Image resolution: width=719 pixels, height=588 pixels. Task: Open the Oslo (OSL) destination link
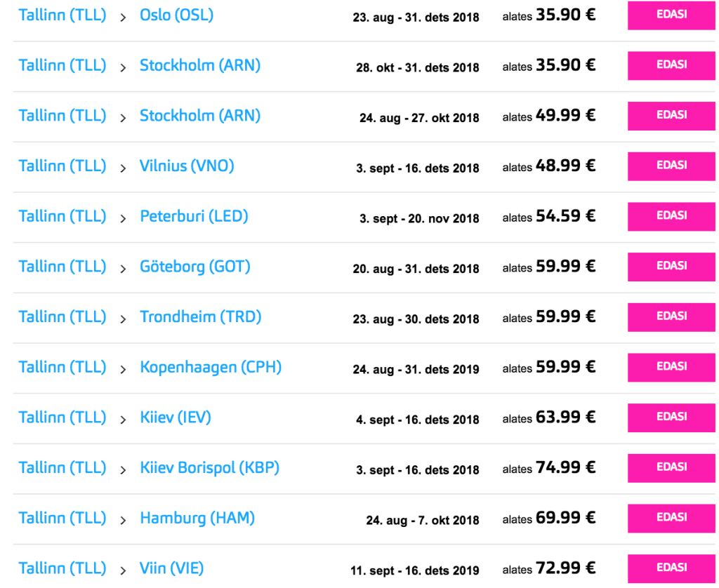pos(176,15)
